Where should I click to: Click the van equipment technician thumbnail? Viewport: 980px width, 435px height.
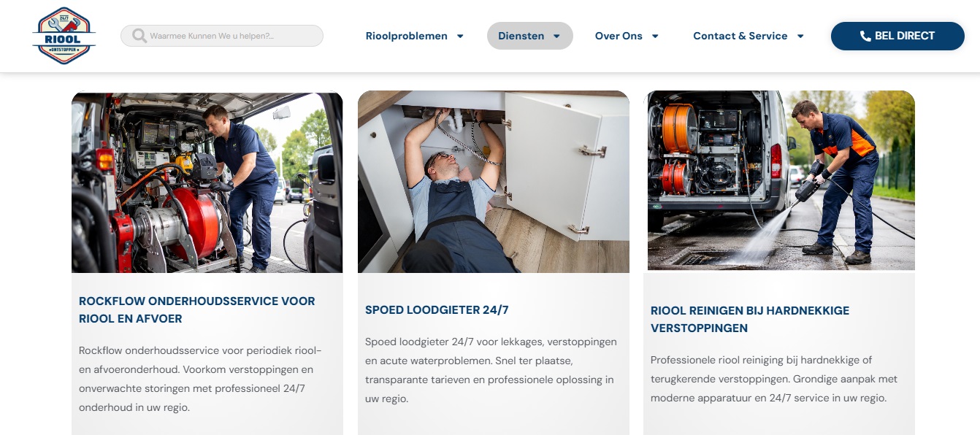[x=207, y=182]
